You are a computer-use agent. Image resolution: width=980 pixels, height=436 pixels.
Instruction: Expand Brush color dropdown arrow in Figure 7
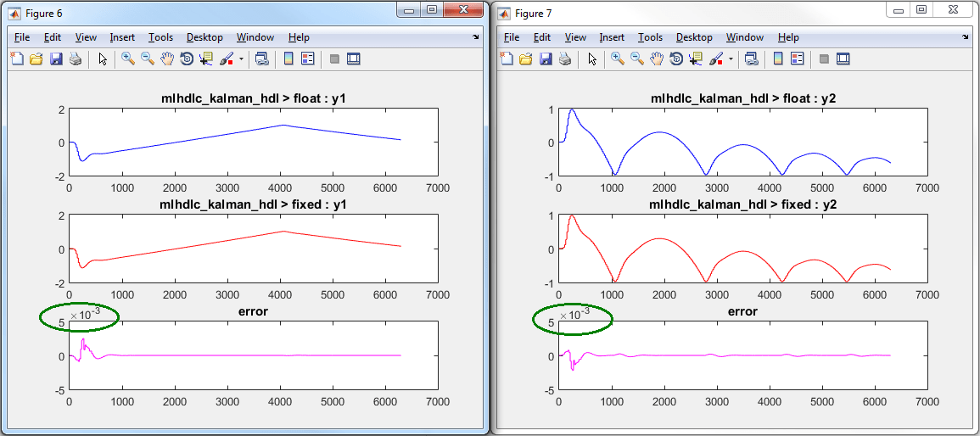point(731,59)
